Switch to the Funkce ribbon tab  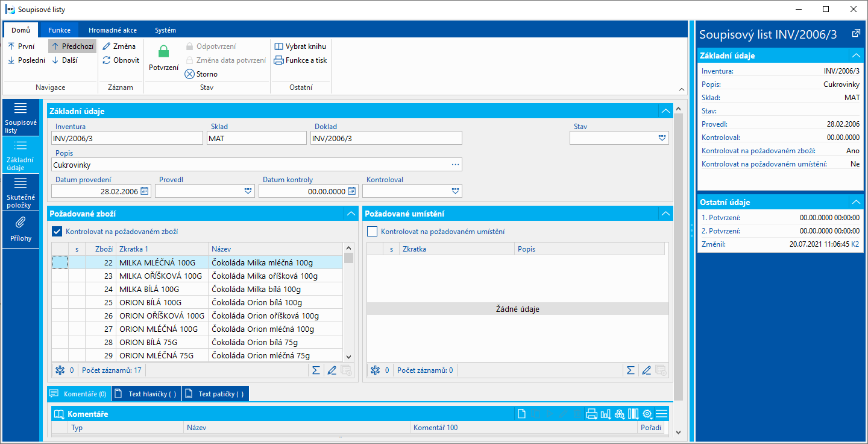coord(60,30)
